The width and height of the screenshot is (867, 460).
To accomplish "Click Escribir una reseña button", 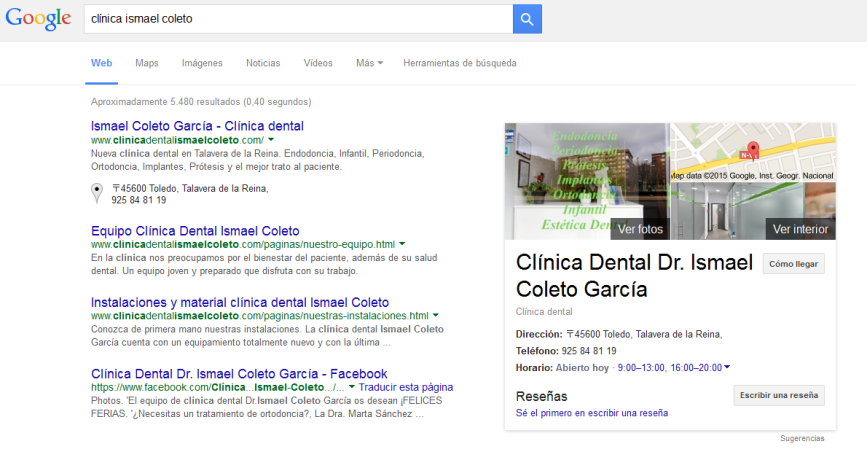I will (x=779, y=395).
